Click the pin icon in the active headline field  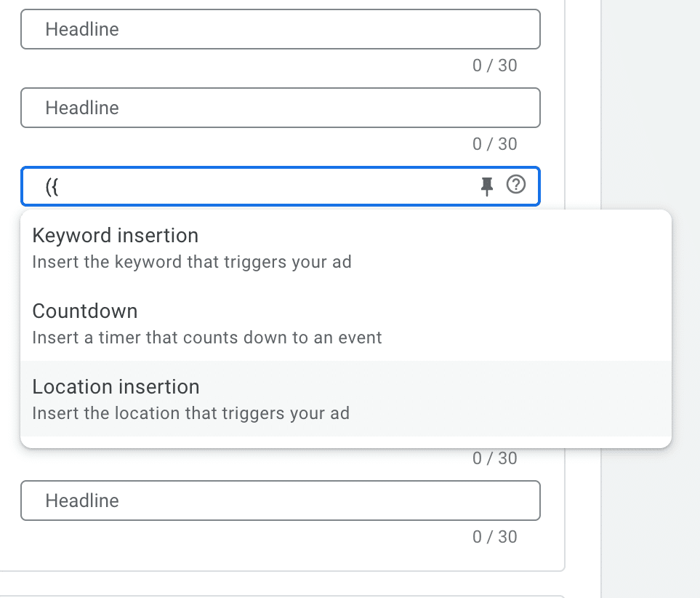pos(487,187)
